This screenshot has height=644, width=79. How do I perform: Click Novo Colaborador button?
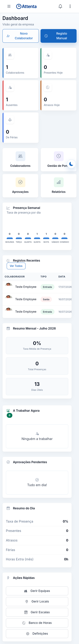(x=21, y=36)
